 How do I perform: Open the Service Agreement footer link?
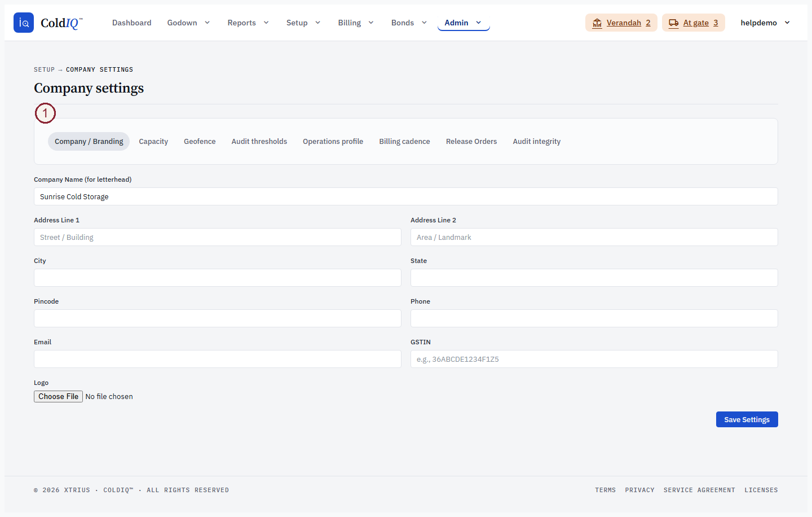coord(699,490)
